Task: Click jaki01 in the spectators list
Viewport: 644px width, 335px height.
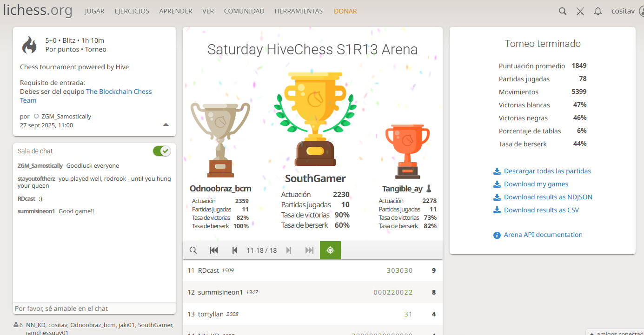Action: (x=127, y=325)
